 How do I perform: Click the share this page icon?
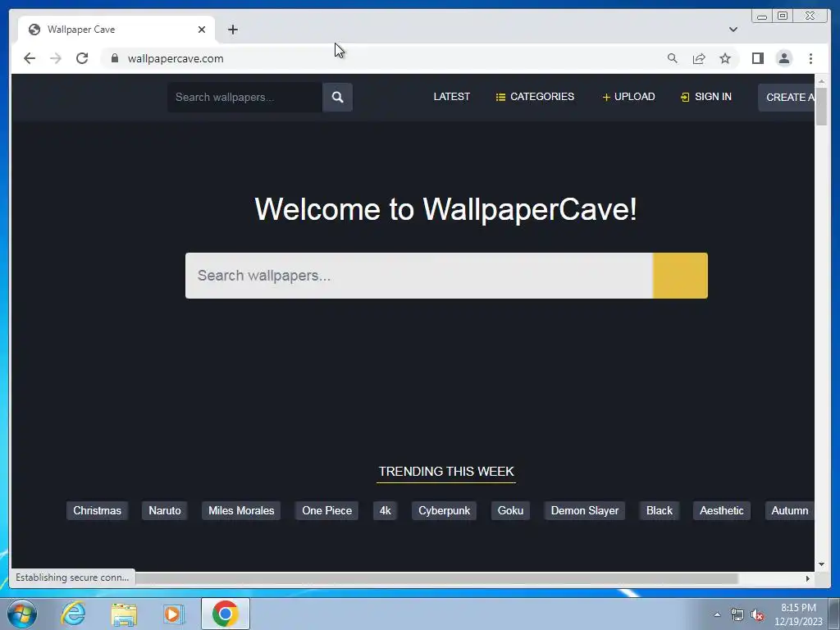pos(699,58)
